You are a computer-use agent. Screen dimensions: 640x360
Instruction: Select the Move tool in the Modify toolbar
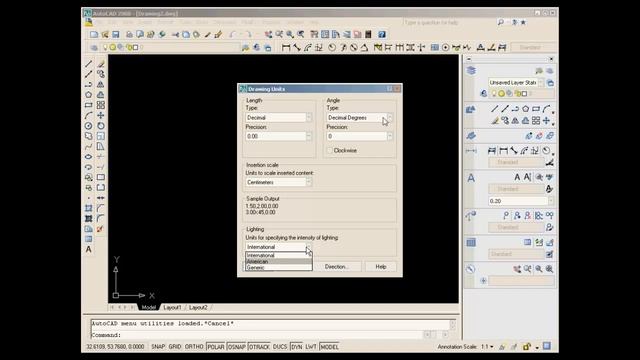101,116
